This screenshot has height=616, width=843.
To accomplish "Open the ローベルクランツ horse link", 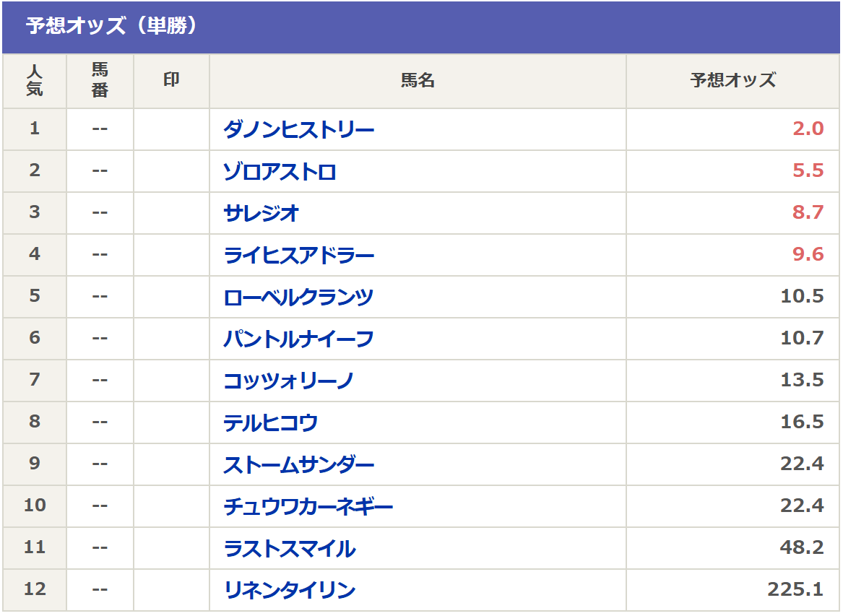I will (298, 298).
